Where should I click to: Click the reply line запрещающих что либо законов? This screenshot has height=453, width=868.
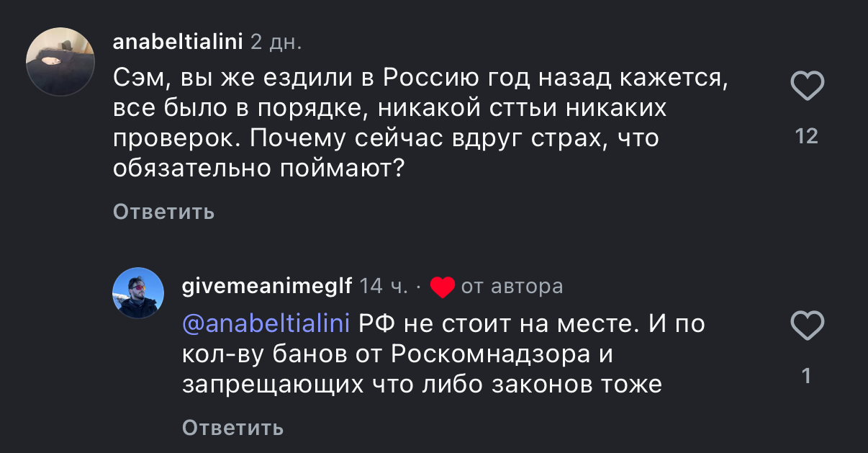pos(422,385)
